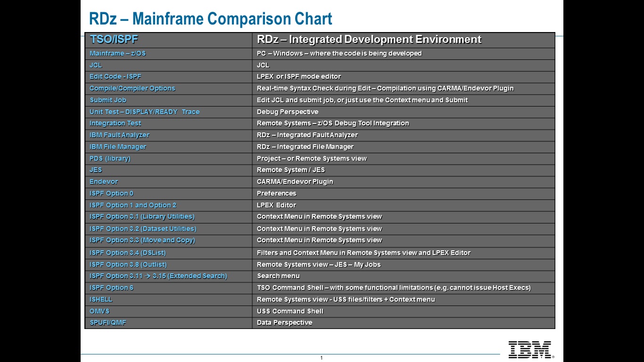This screenshot has width=644, height=362.
Task: Click 'Edit JCL and submit job' cell
Action: click(x=404, y=100)
